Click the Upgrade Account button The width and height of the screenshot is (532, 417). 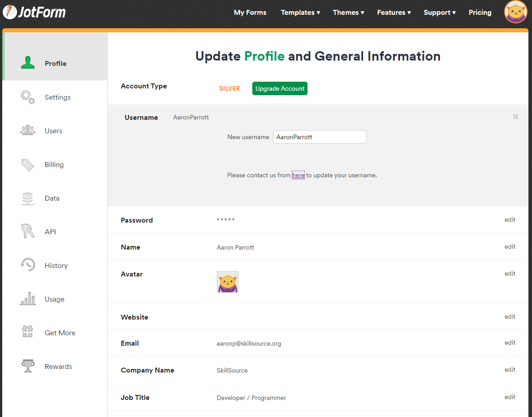point(280,88)
